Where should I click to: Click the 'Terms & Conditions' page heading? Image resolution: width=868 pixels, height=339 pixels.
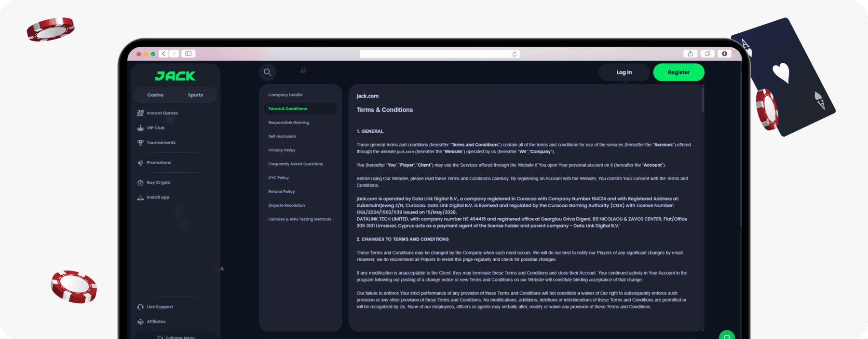(x=385, y=110)
